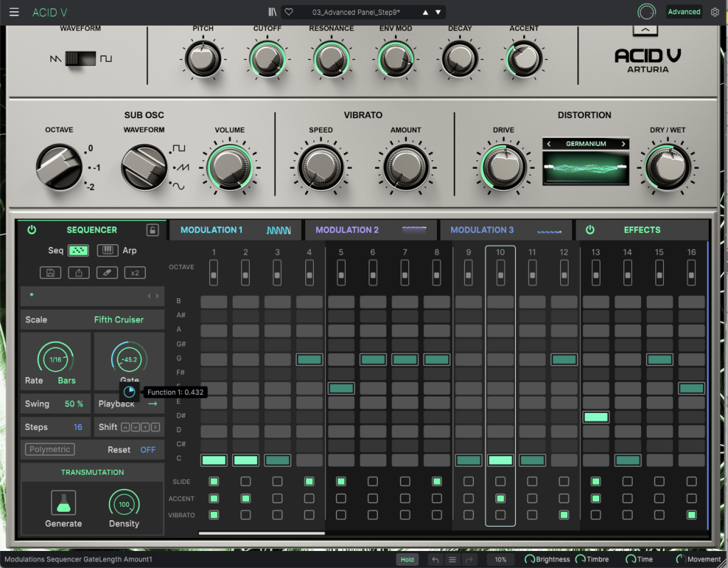Open settings gear icon top right
Image resolution: width=728 pixels, height=568 pixels.
click(x=714, y=12)
